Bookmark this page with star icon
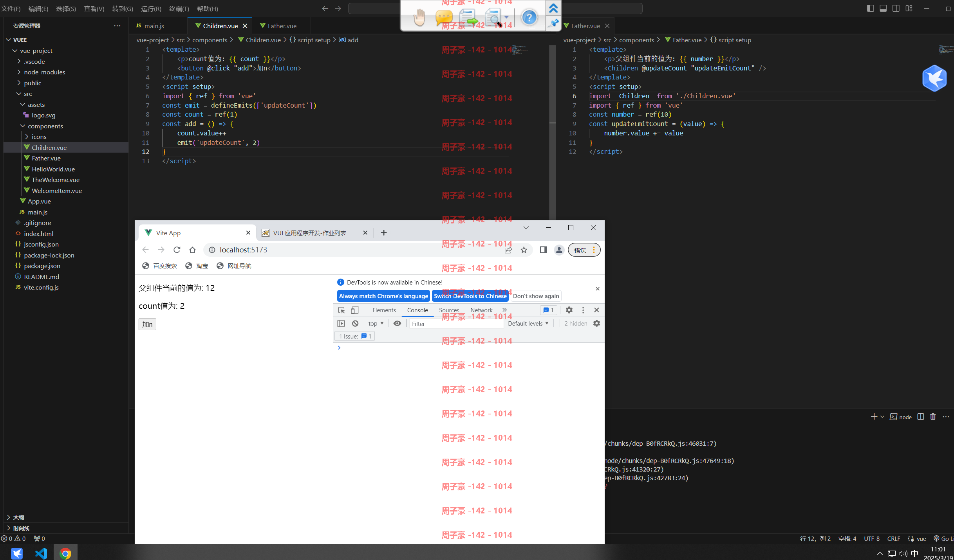This screenshot has width=954, height=560. (x=524, y=250)
